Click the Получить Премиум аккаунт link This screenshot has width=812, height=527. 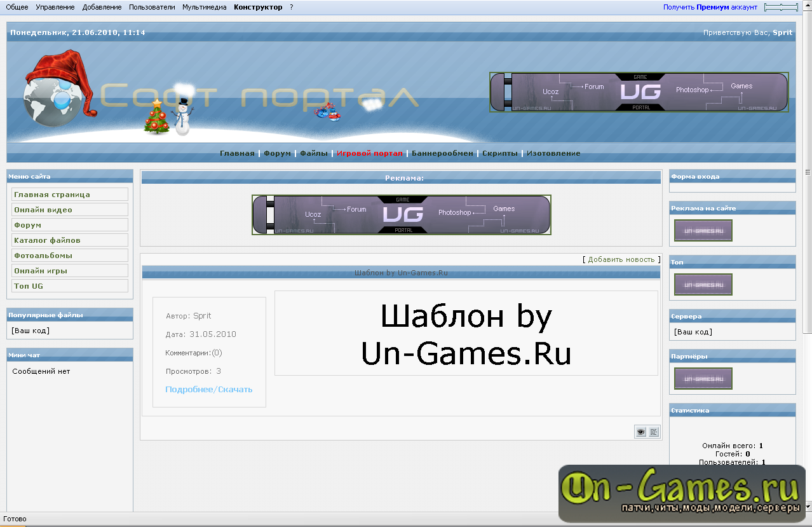pos(710,7)
